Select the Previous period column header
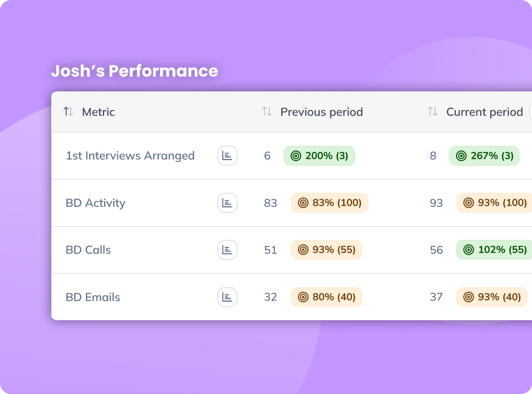The width and height of the screenshot is (532, 394). click(x=322, y=112)
